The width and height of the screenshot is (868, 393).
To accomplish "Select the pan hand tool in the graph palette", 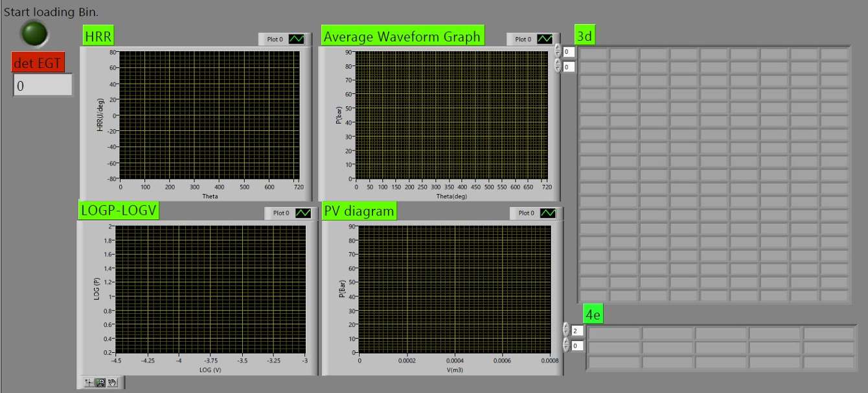I will point(111,382).
